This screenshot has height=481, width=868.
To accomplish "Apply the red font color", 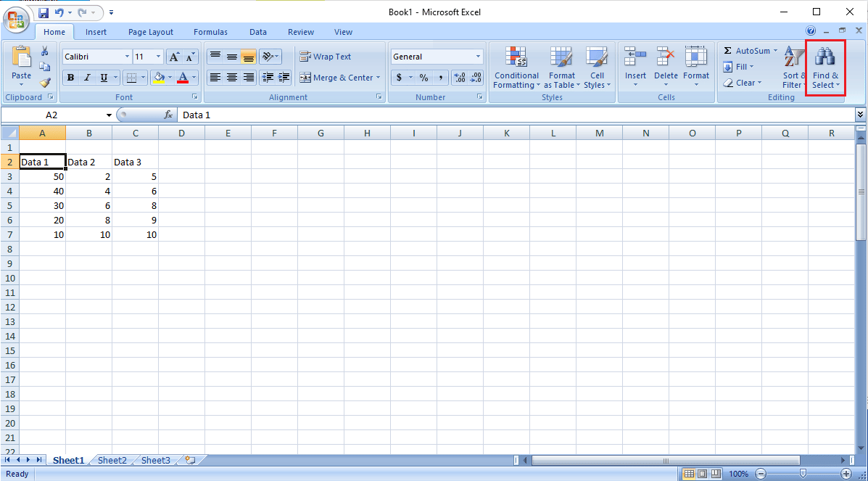I will (183, 78).
